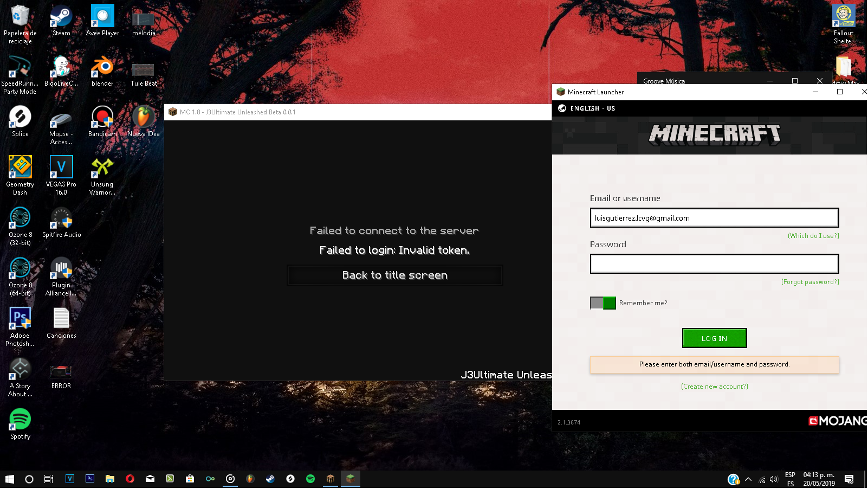Screen dimensions: 868x489
Task: Open the Splice desktop shortcut
Action: click(x=20, y=121)
